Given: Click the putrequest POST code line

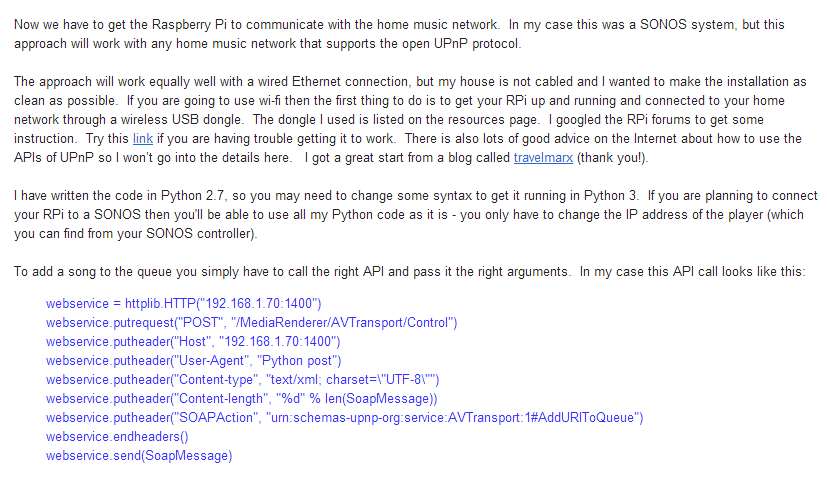Looking at the screenshot, I should tap(252, 323).
